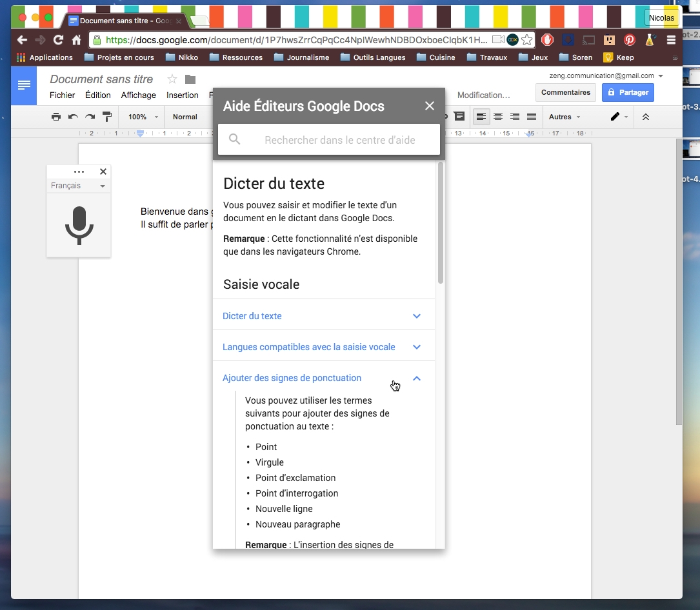Rename the Document sans titre title

pos(101,79)
